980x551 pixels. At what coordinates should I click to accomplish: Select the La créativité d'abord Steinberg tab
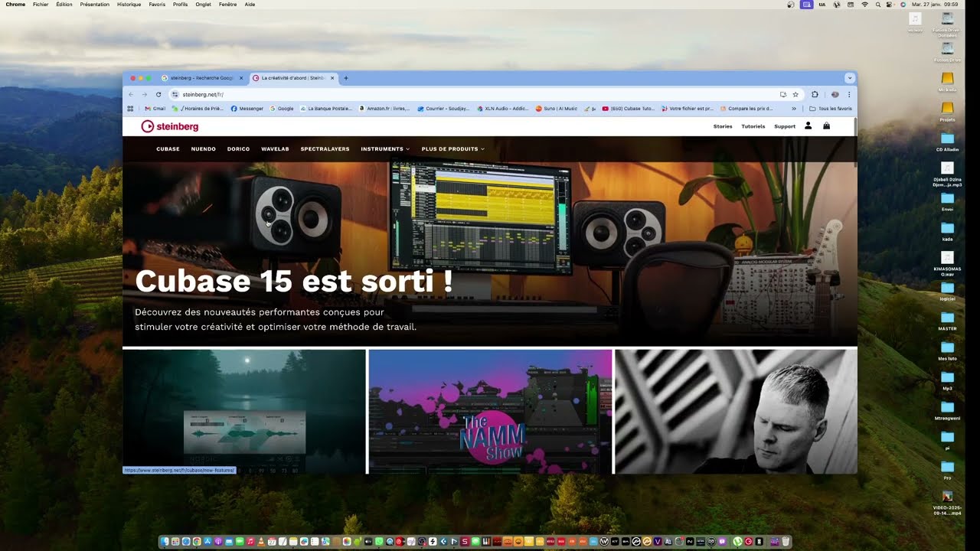pos(293,78)
